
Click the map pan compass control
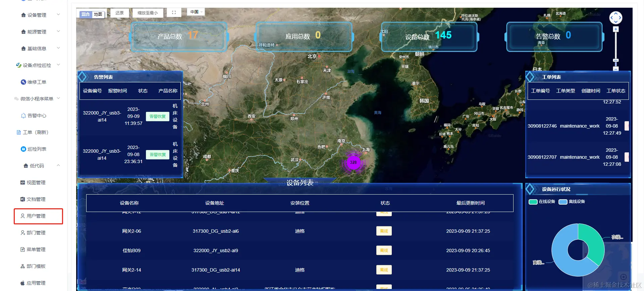[x=615, y=17]
